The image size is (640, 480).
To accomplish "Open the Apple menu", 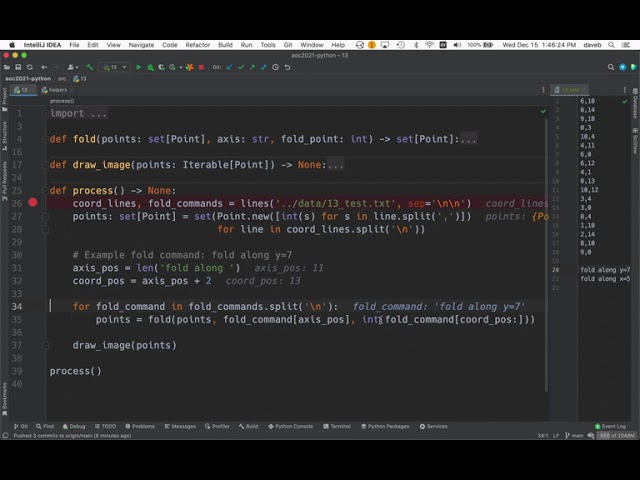I will 12,45.
